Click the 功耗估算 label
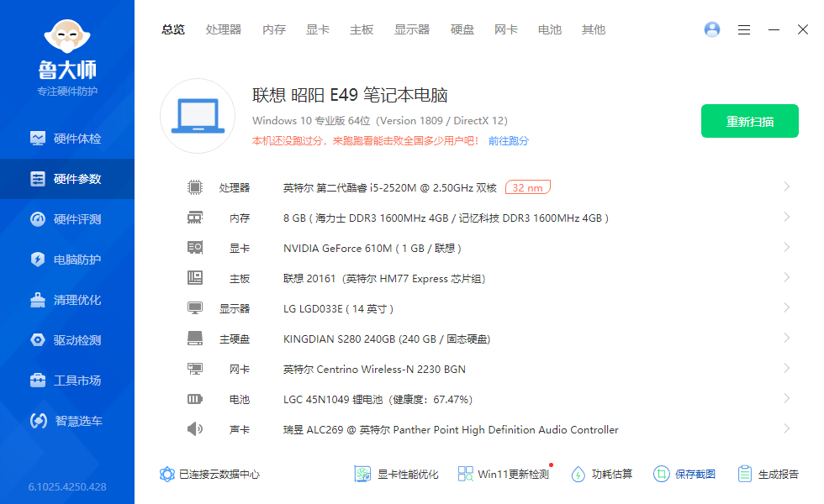The height and width of the screenshot is (504, 824). point(612,475)
